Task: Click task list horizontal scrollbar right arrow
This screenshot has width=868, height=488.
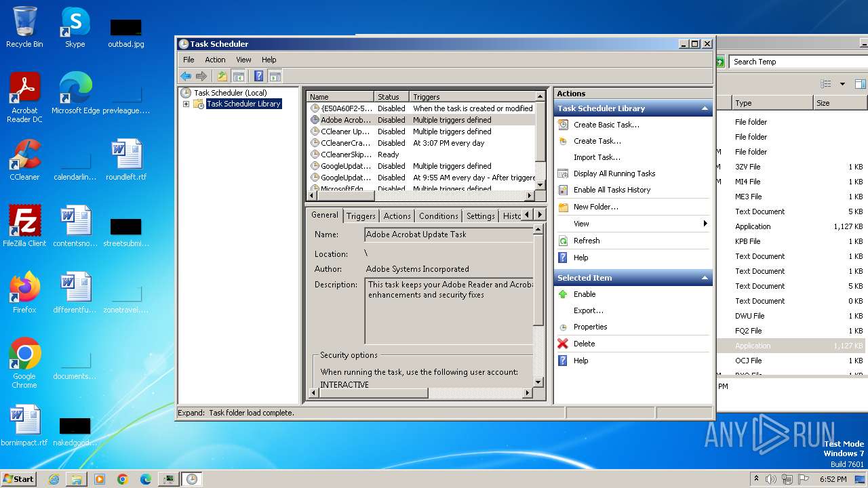Action: click(x=530, y=196)
